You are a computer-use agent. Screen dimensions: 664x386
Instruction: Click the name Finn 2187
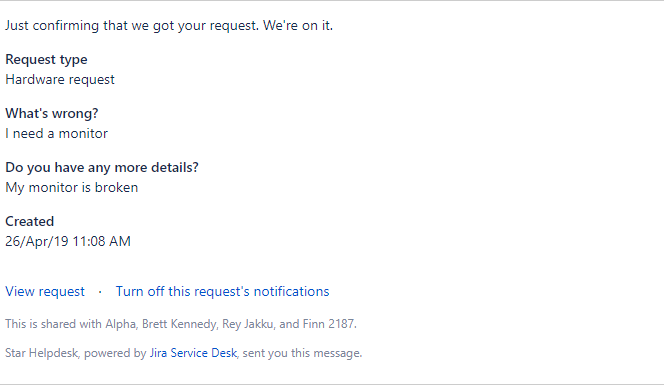tap(329, 324)
